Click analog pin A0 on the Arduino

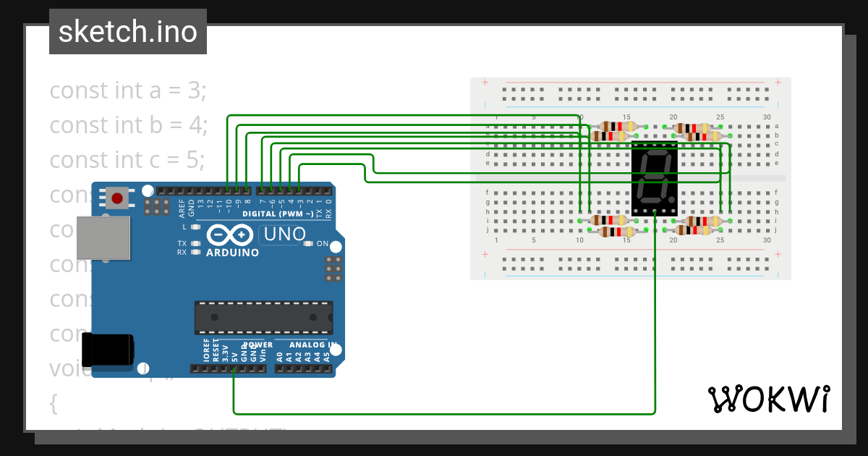280,369
